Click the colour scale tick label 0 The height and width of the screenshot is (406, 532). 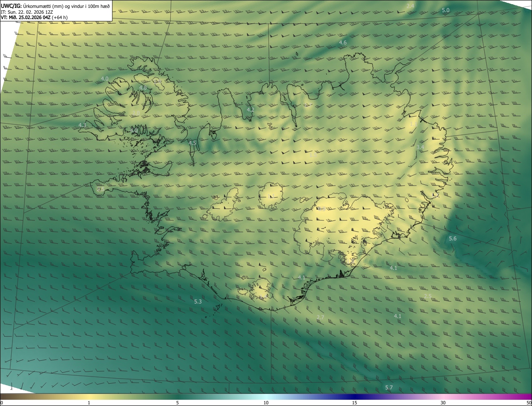click(2, 403)
